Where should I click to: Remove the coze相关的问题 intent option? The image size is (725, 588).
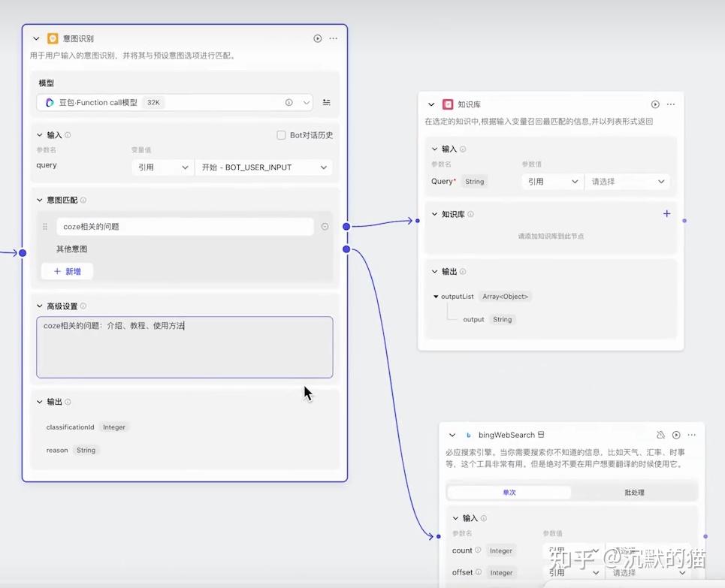(325, 227)
